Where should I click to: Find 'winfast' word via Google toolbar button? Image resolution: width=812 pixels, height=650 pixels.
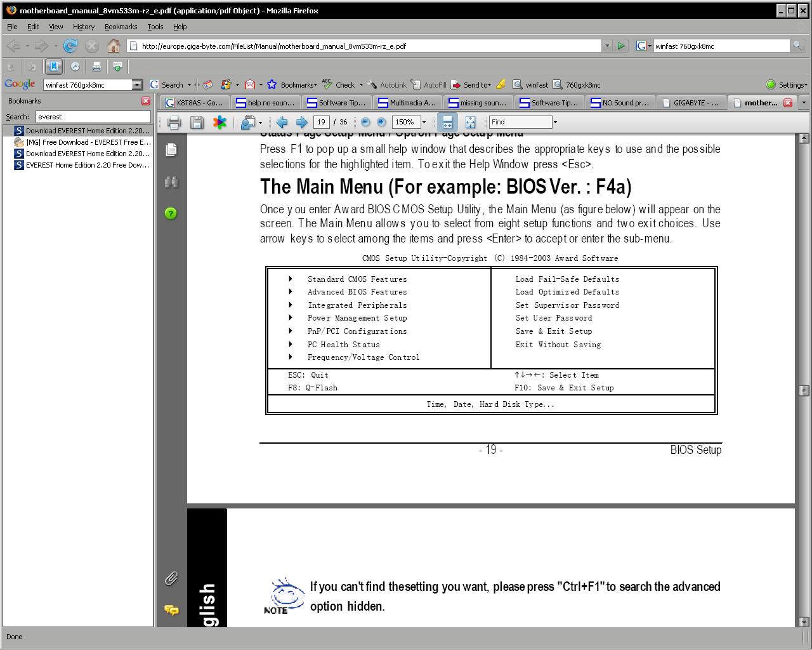pos(530,84)
